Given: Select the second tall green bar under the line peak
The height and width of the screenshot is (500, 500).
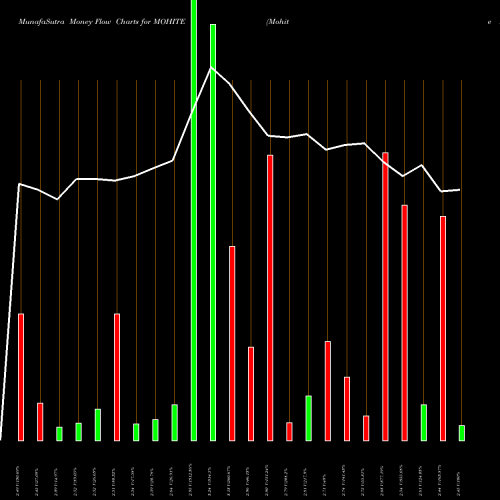Looking at the screenshot, I should click(x=213, y=232).
